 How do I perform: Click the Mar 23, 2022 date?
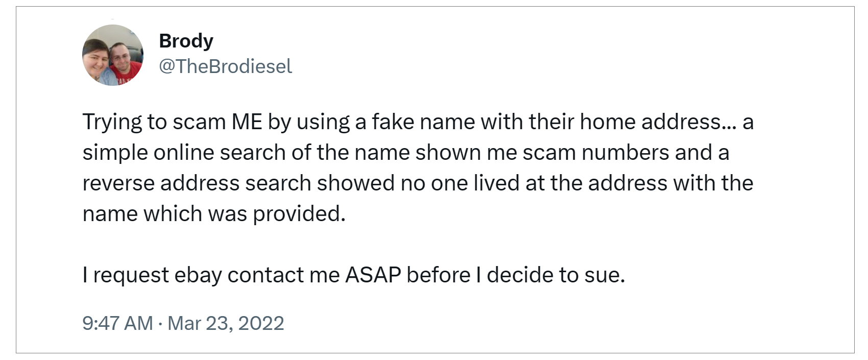click(226, 323)
